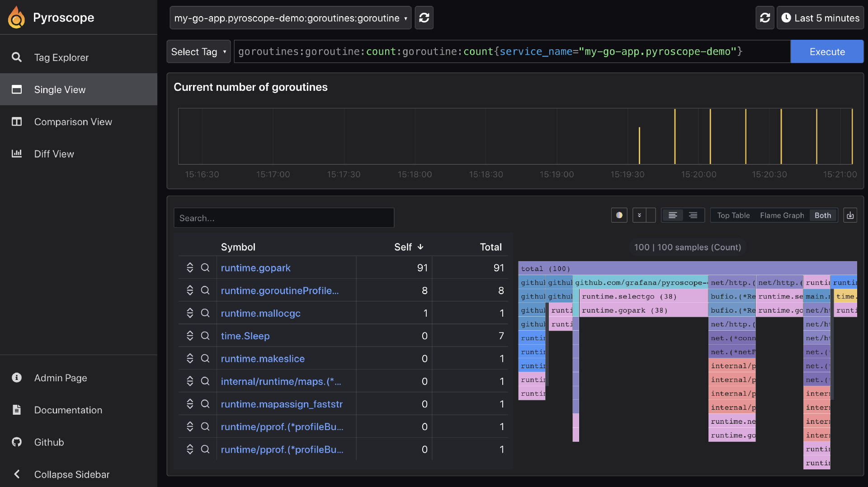This screenshot has width=868, height=487.
Task: Open the Github link in the sidebar
Action: tap(49, 442)
